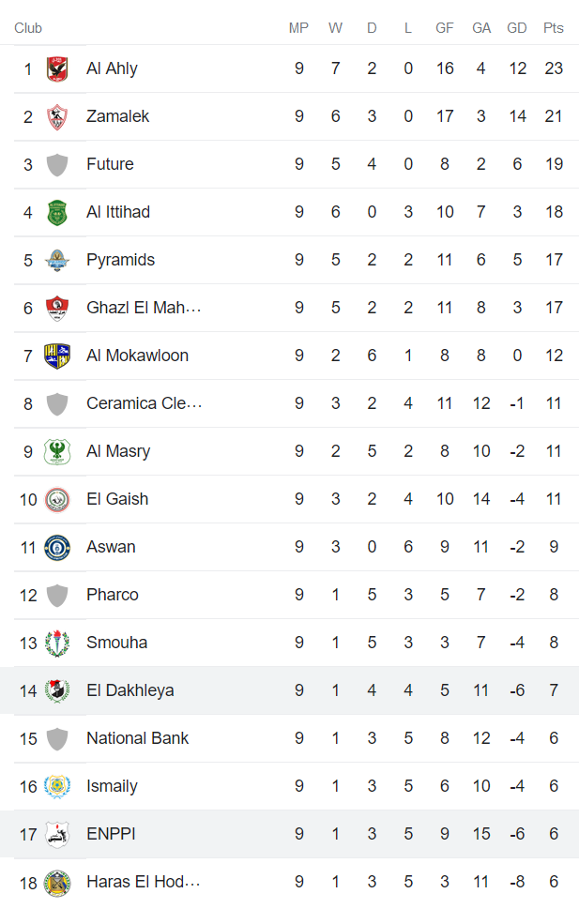Select the Al Masry eagle badge

[56, 450]
